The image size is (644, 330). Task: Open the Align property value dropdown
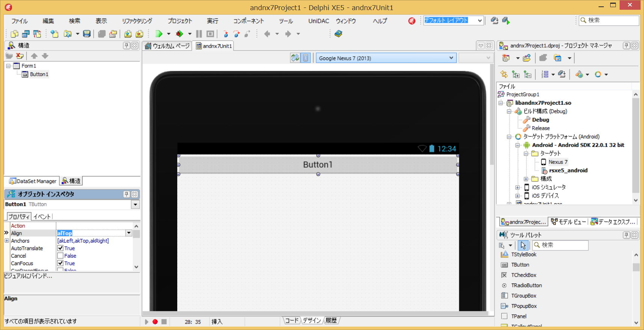(x=129, y=233)
